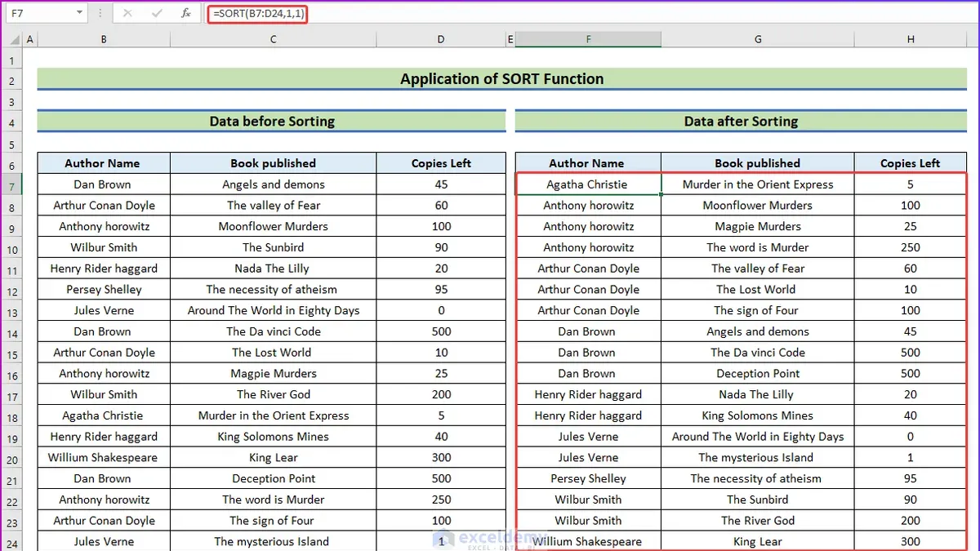This screenshot has height=551, width=980.
Task: Click 'The sign of Four' in column C
Action: coord(273,521)
